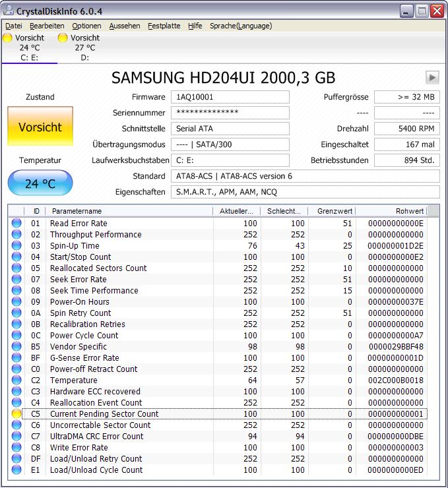Click the Eingeschaltet value 167 mal
This screenshot has height=488, width=448.
407,144
